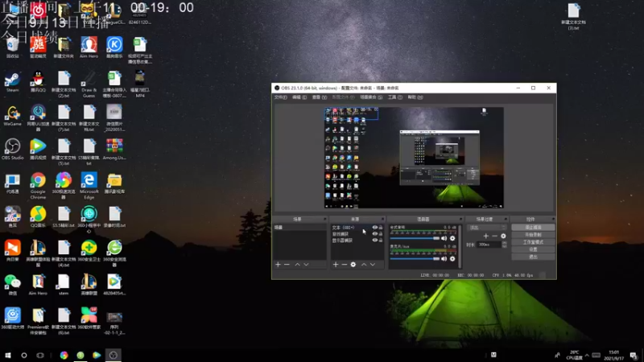
Task: Adjust Desktop Audio volume slider
Action: click(415, 238)
